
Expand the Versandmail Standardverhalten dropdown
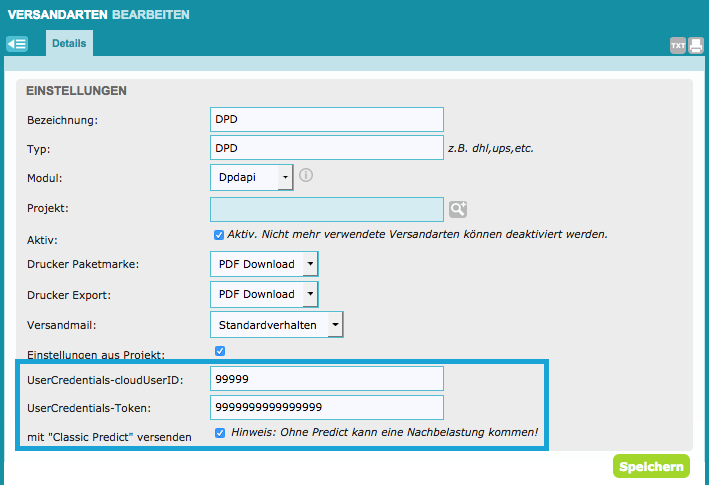(x=276, y=325)
